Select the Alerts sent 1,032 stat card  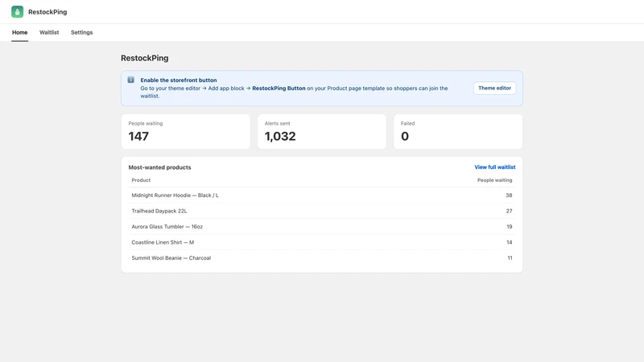322,131
